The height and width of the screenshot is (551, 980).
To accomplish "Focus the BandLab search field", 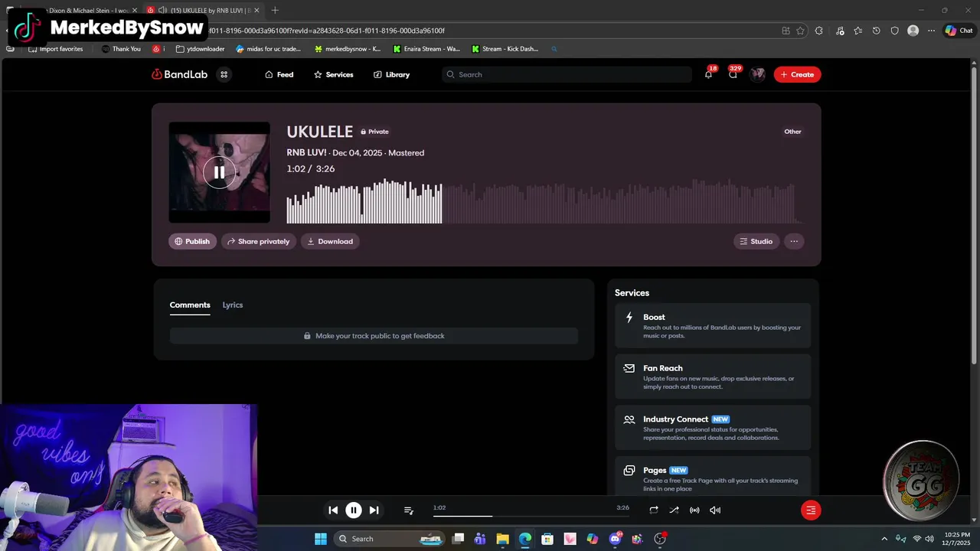I will click(x=567, y=74).
